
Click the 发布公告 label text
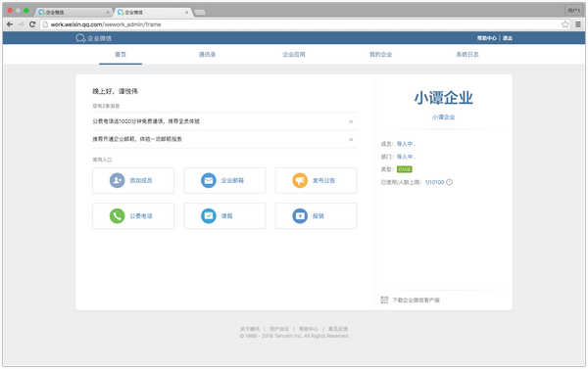323,180
